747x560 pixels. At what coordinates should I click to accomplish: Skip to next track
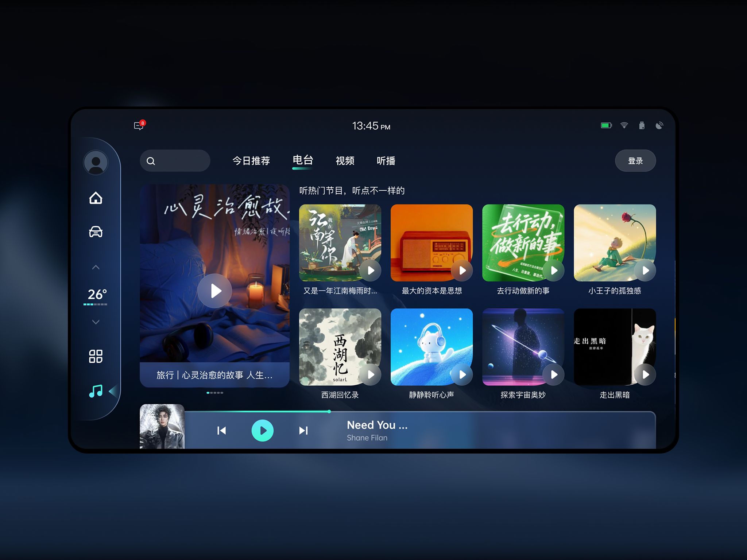tap(303, 431)
